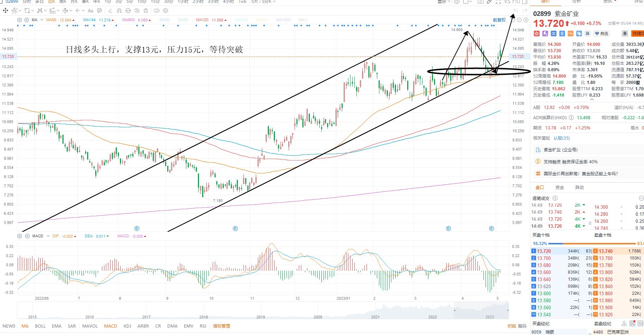Select the KDJ indicator tab
Viewport: 644px width, 335px height.
[x=127, y=326]
